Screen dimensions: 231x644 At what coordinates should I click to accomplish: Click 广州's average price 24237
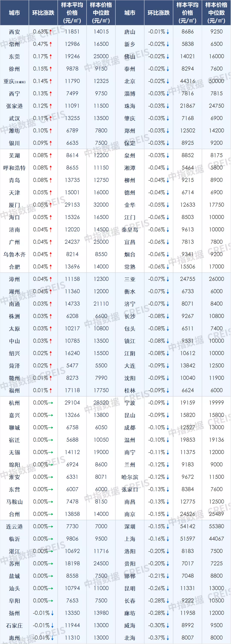click(x=72, y=242)
